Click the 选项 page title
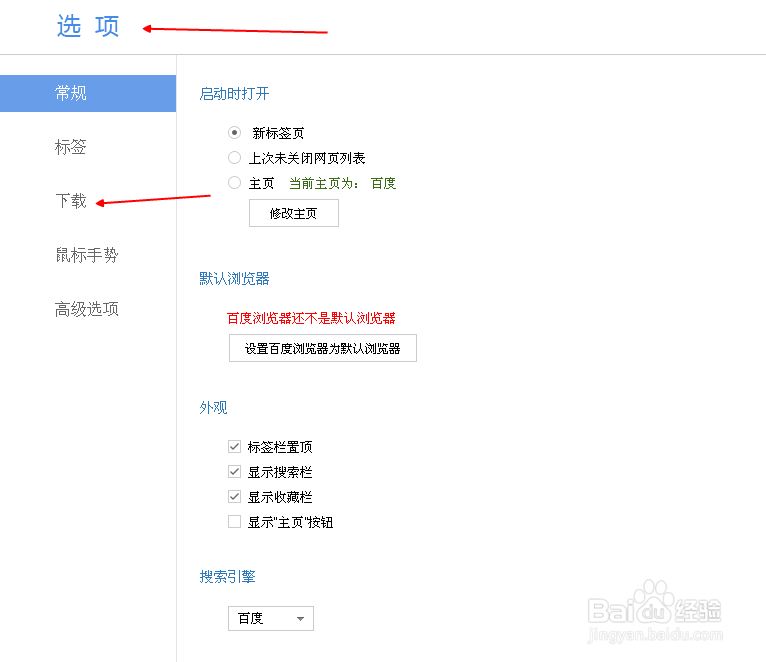766x662 pixels. [88, 26]
